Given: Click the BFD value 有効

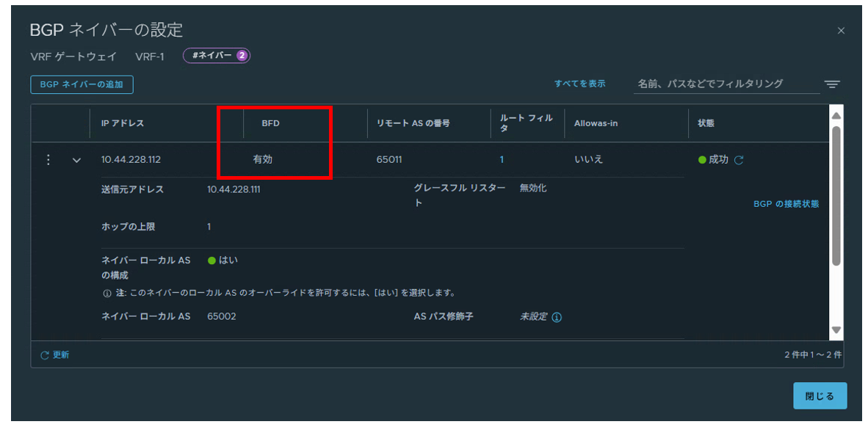Looking at the screenshot, I should click(262, 160).
